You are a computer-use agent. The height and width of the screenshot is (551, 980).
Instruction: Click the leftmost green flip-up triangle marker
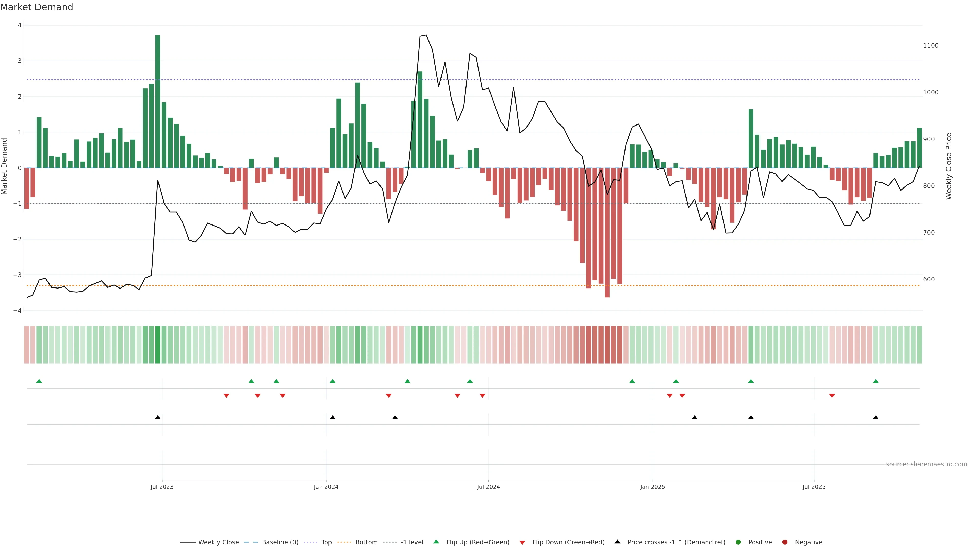39,381
